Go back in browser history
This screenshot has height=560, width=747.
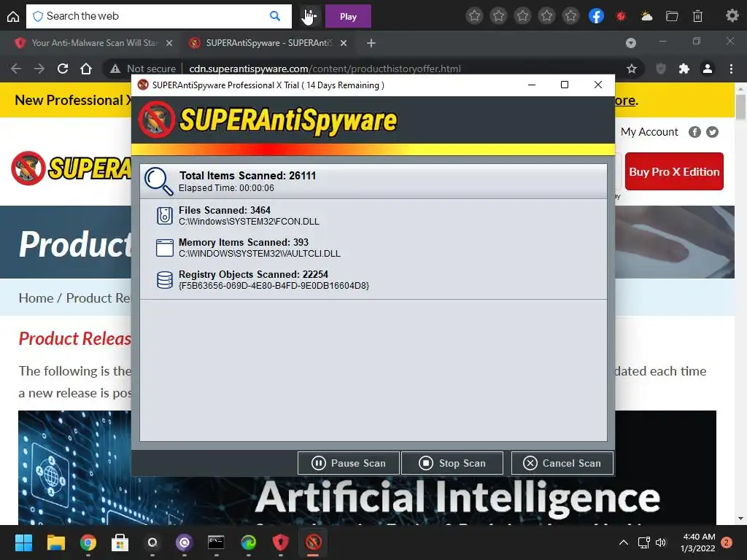(16, 69)
